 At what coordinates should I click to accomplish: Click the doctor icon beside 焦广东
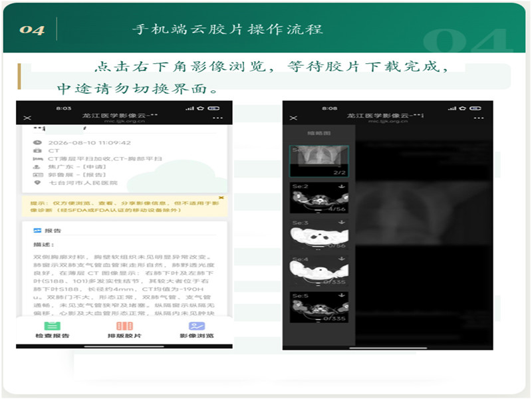37,167
